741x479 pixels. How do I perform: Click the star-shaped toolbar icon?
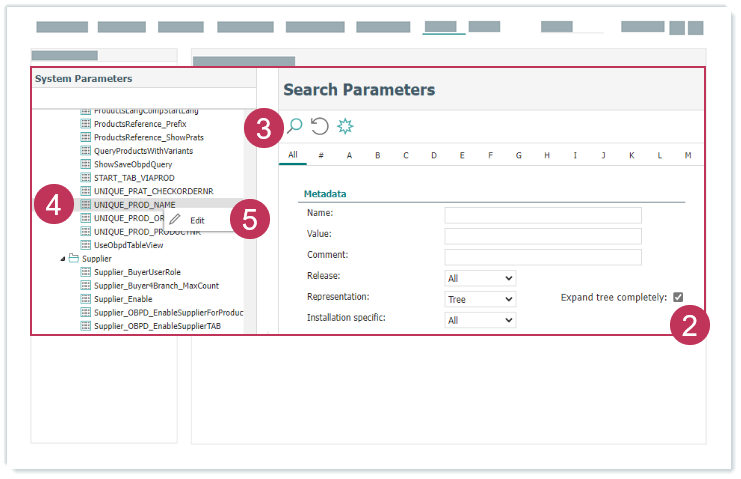345,126
